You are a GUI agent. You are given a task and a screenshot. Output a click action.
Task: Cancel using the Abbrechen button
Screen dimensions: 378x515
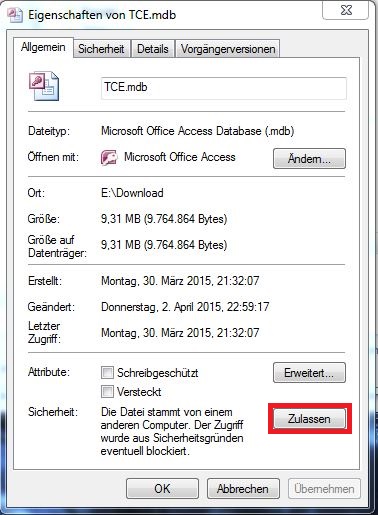coord(243,489)
